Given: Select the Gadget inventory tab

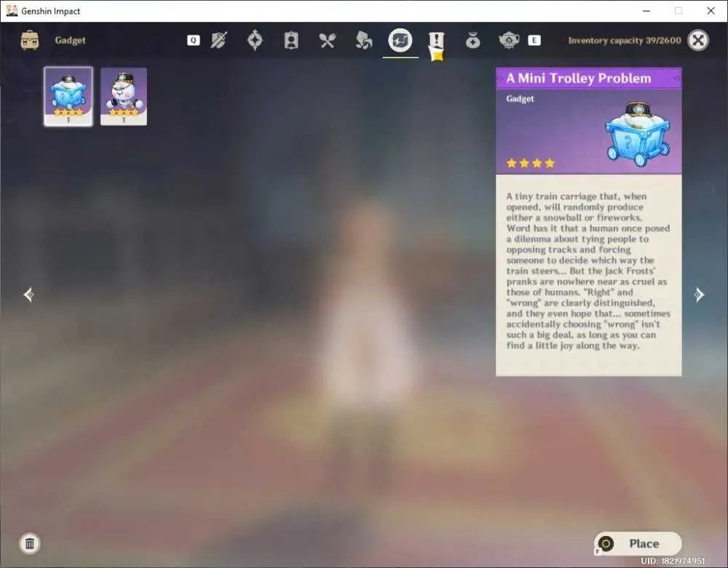Looking at the screenshot, I should (400, 40).
